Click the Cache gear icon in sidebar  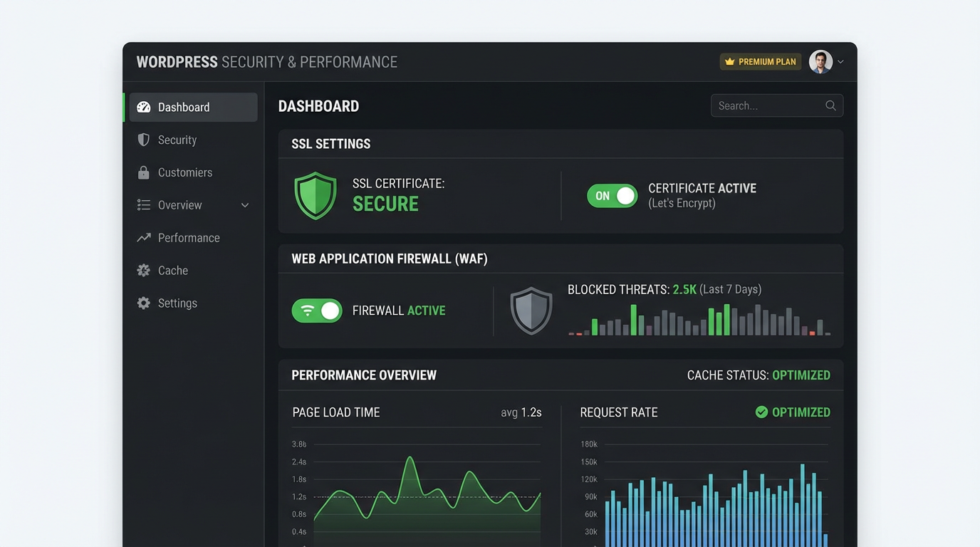tap(143, 270)
